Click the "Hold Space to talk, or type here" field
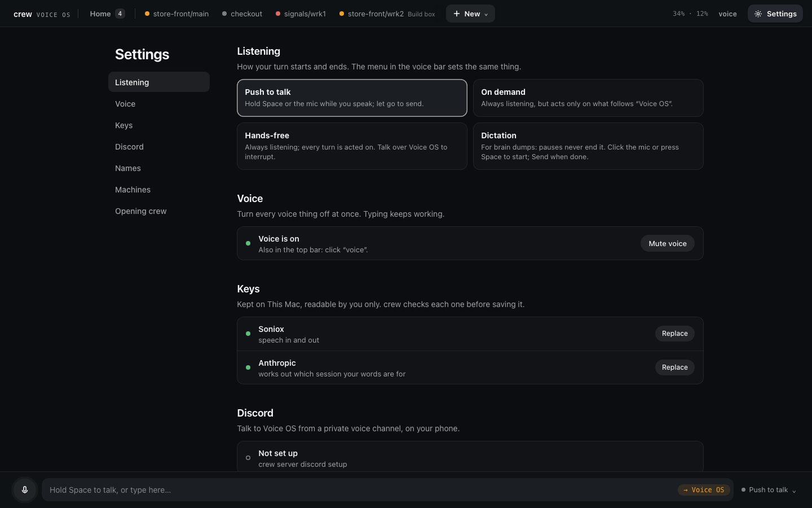The image size is (812, 508). (387, 490)
